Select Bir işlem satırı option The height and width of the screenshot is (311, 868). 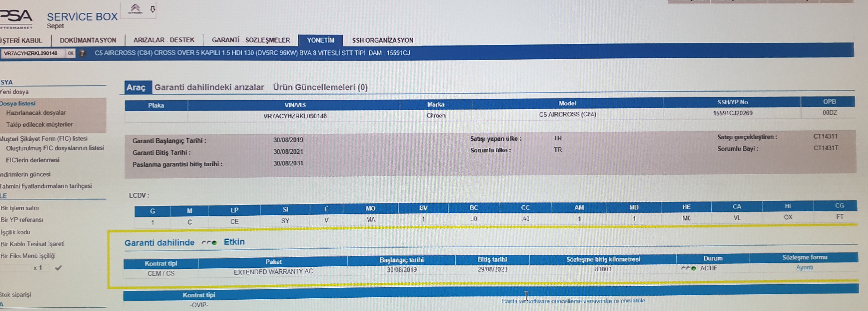[x=19, y=208]
